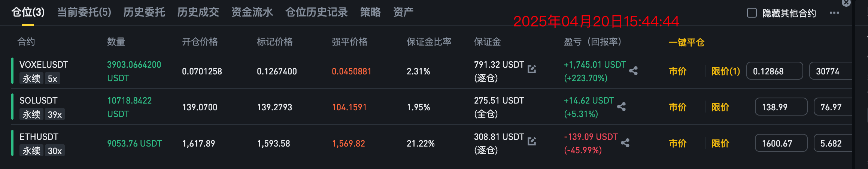868x169 pixels.
Task: Click the ETHUSDT quantity field showing 5.682
Action: point(833,143)
